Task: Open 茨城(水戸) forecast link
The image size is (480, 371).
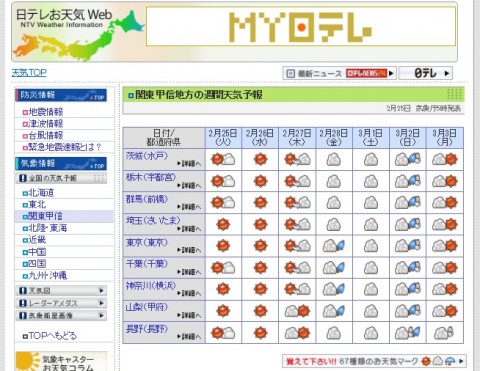Action: coord(147,156)
